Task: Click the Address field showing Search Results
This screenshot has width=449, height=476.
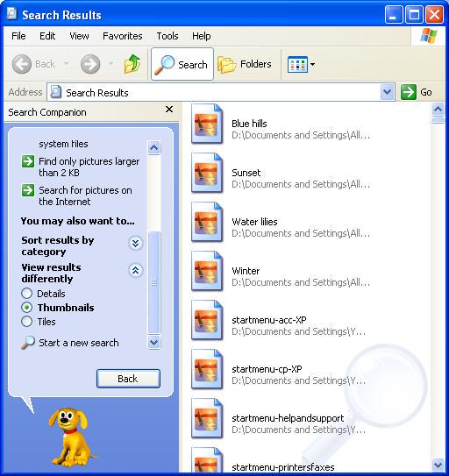Action: click(x=221, y=92)
